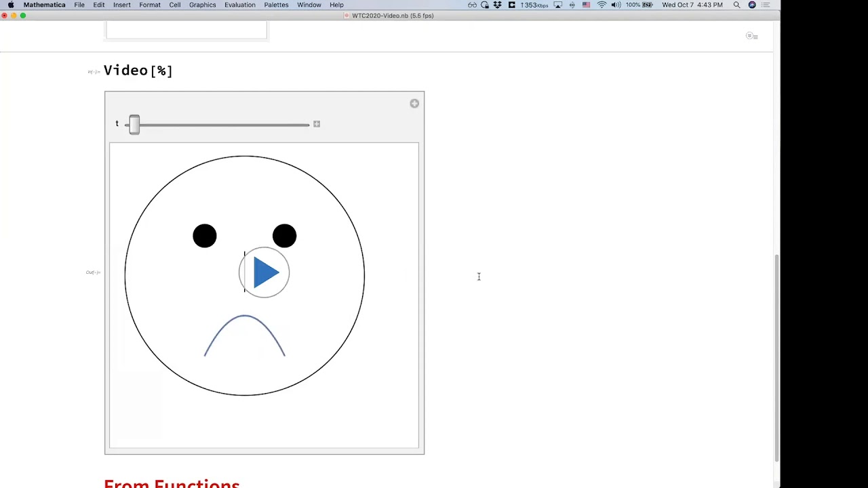Adjust the t slider thumb

(x=134, y=125)
